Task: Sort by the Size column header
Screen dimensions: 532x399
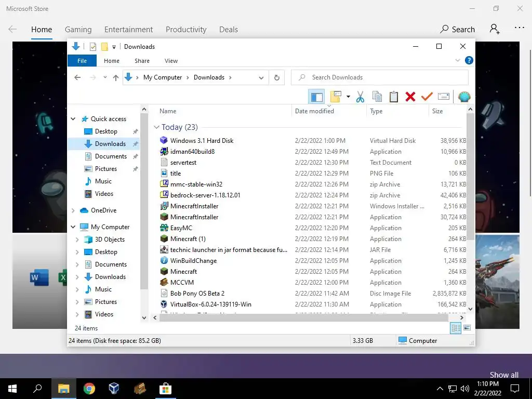Action: 437,111
